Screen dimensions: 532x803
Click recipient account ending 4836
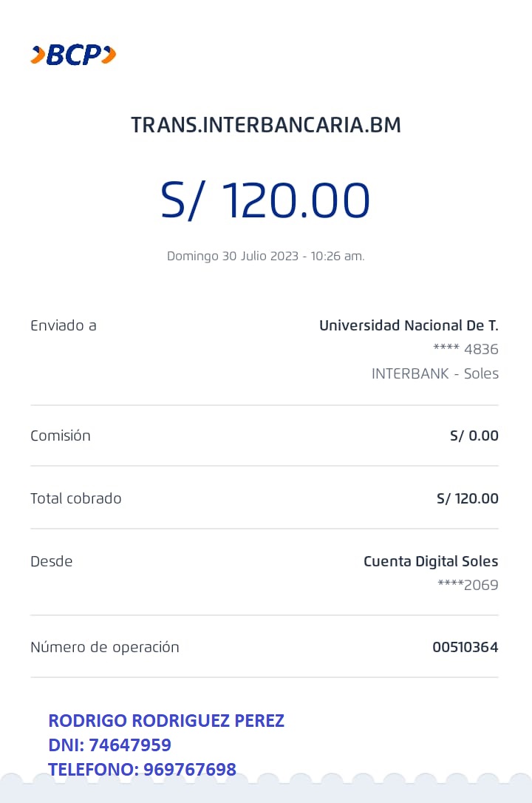tap(465, 349)
